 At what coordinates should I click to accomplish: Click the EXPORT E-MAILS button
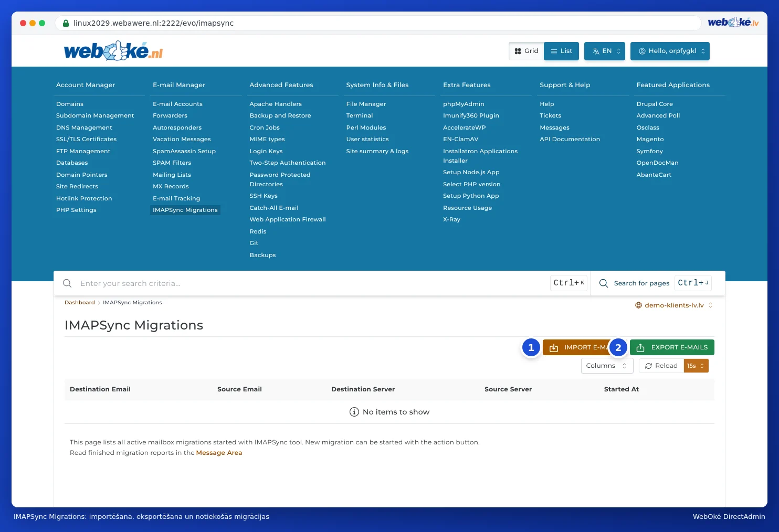click(672, 347)
